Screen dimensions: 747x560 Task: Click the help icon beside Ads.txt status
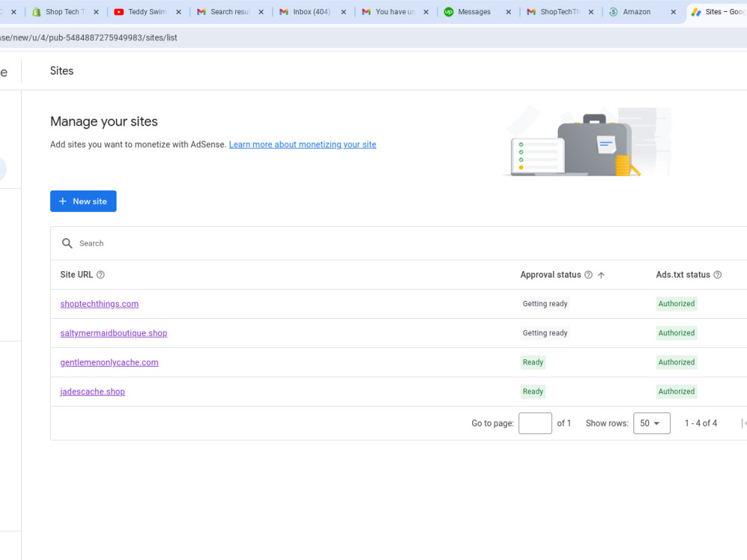tap(717, 275)
